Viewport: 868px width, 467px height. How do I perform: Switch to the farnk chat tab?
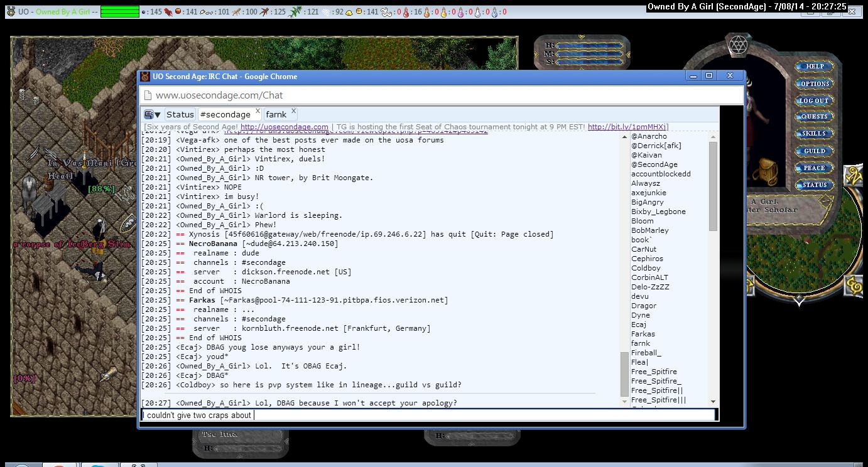tap(276, 114)
